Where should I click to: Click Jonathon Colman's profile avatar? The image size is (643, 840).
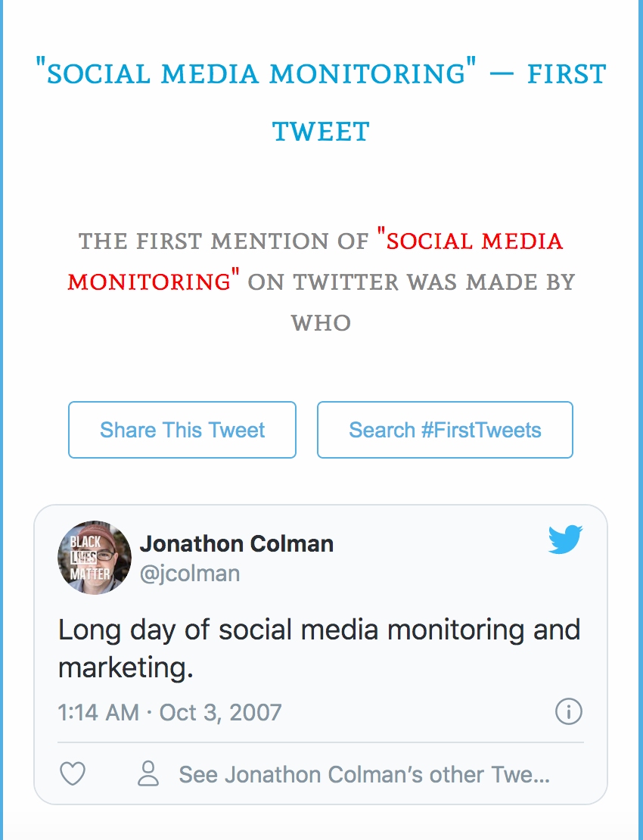coord(95,557)
